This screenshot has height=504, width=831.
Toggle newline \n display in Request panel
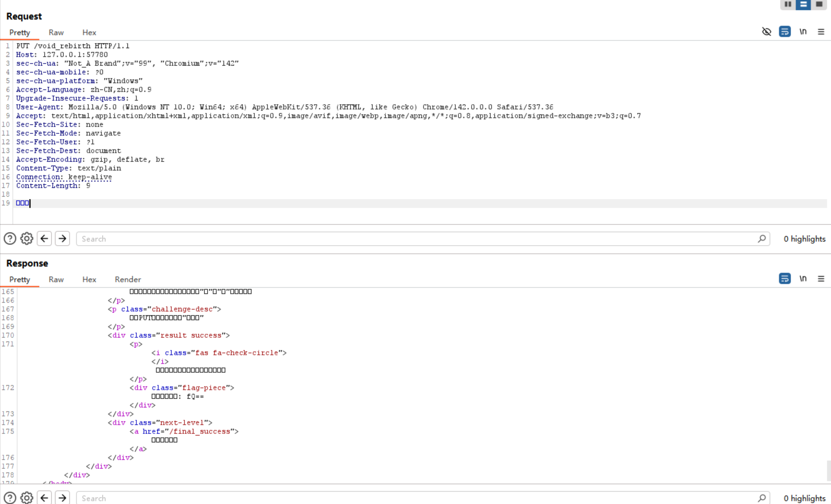[x=803, y=32]
